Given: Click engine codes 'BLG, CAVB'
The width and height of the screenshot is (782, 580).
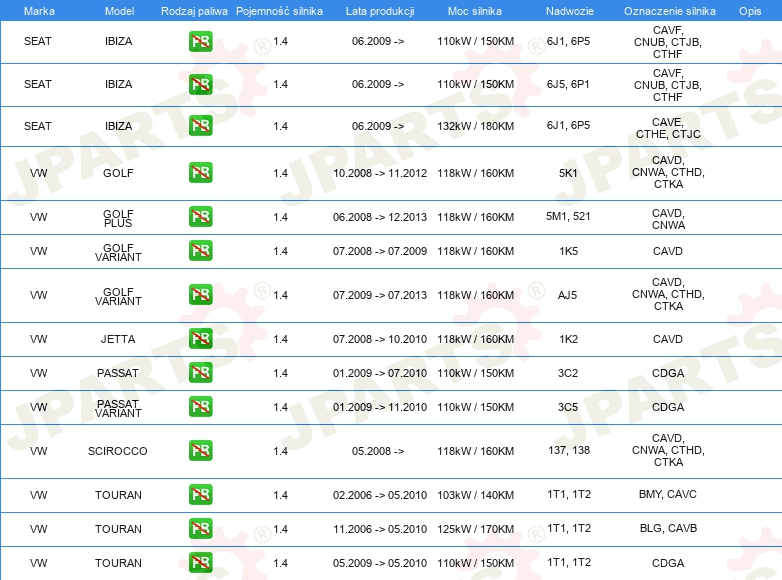Looking at the screenshot, I should 668,528.
